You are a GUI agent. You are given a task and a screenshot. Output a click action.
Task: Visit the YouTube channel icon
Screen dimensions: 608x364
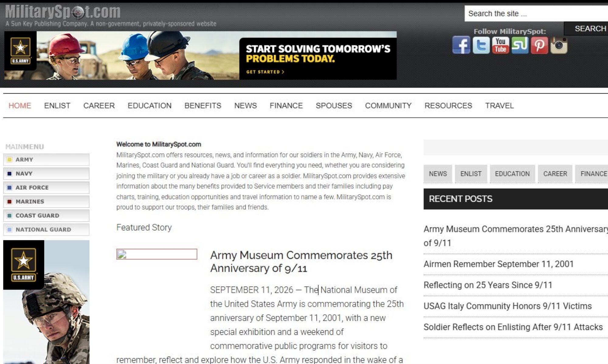[500, 45]
